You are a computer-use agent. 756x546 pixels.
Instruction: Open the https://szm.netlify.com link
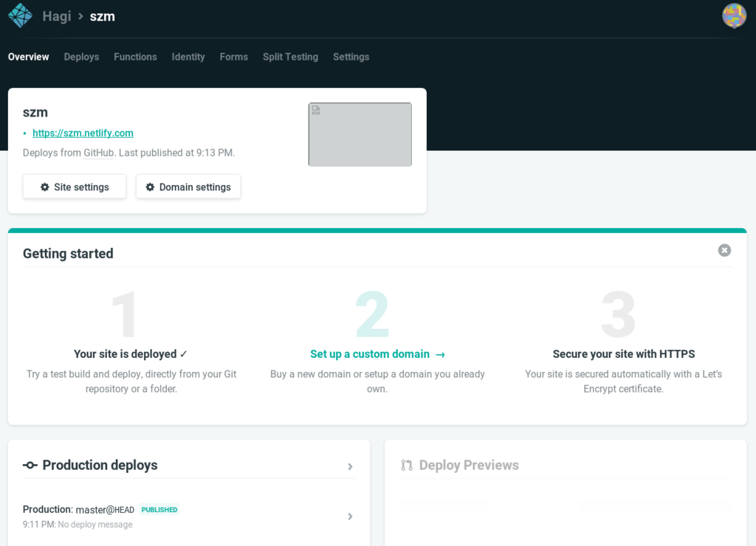[x=83, y=133]
